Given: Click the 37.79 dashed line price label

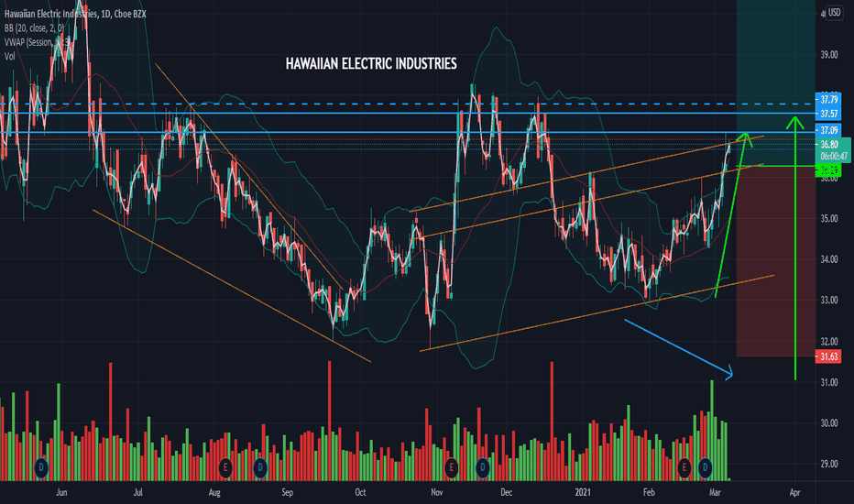Looking at the screenshot, I should pos(828,100).
